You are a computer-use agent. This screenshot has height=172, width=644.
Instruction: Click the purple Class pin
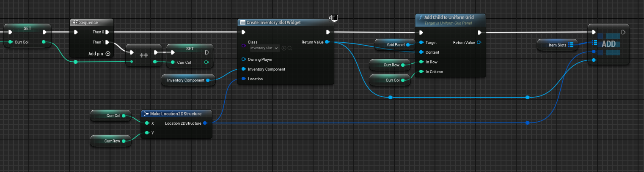[243, 45]
